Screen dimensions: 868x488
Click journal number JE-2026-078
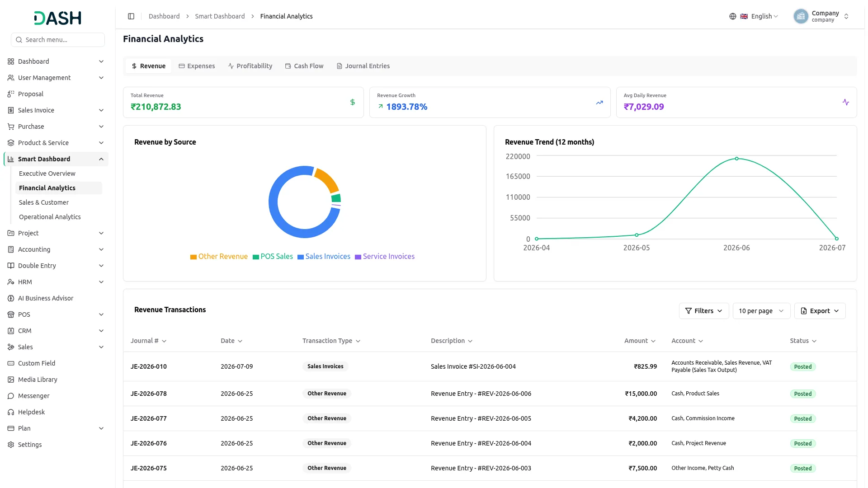point(148,394)
